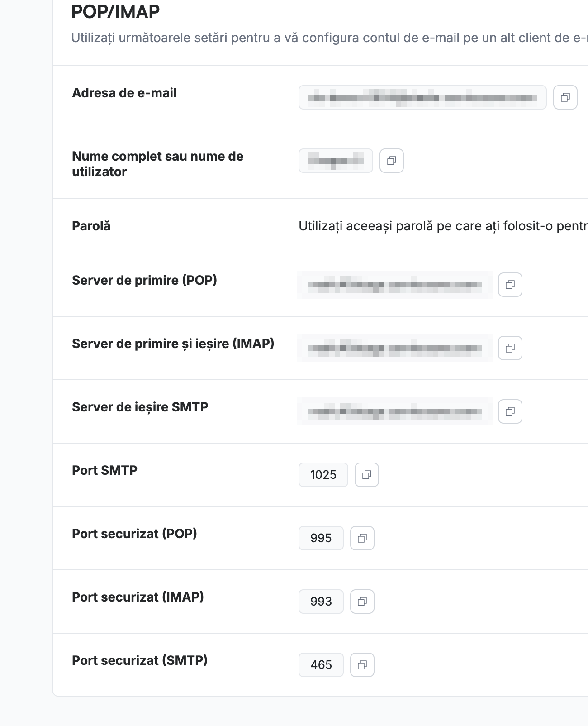This screenshot has width=588, height=726.
Task: Click the 995 port value box
Action: coord(321,538)
